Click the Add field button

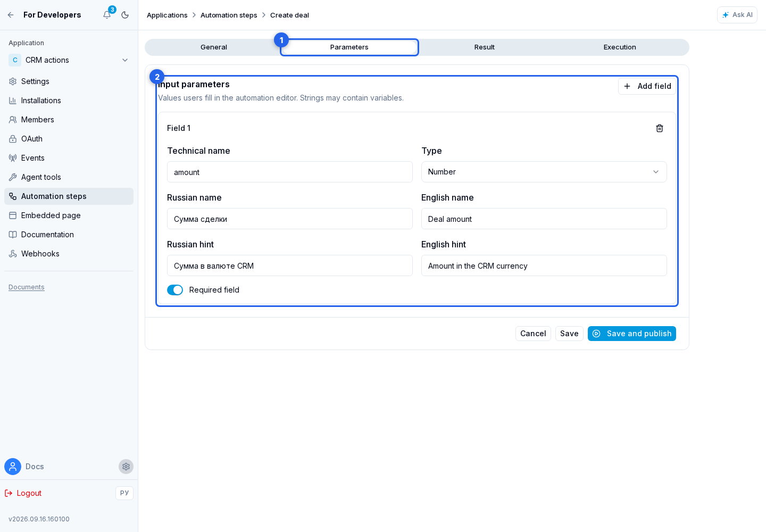pos(647,86)
